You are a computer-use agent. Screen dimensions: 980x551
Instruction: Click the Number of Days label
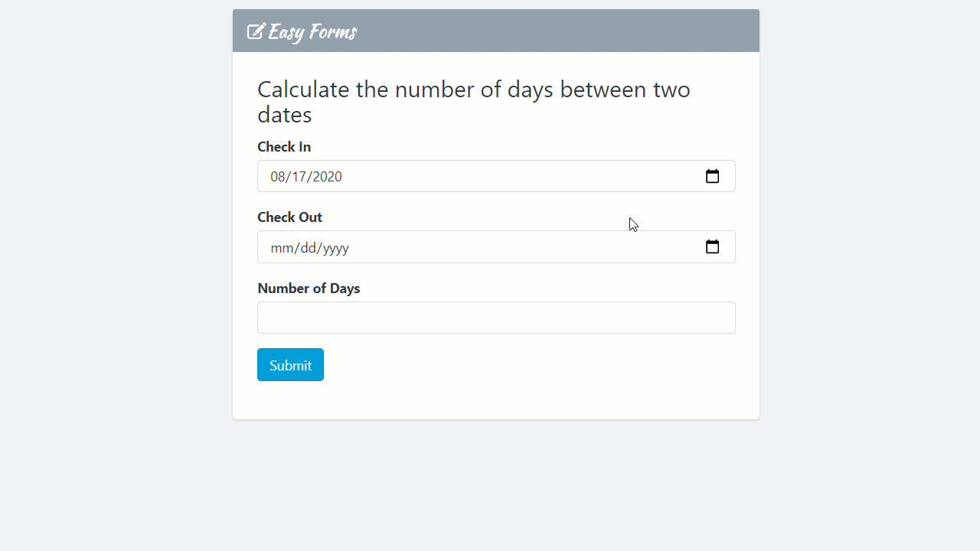309,289
